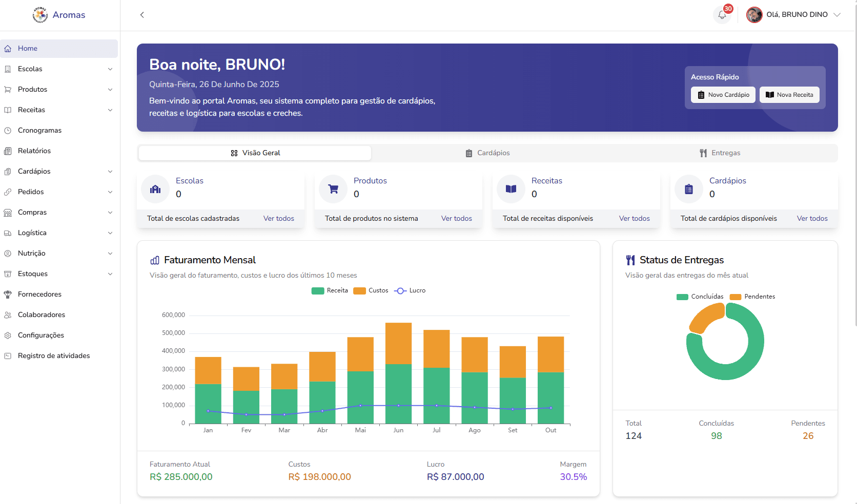Click the Cardápios clipboard card icon
Viewport: 857px width, 504px height.
(689, 190)
